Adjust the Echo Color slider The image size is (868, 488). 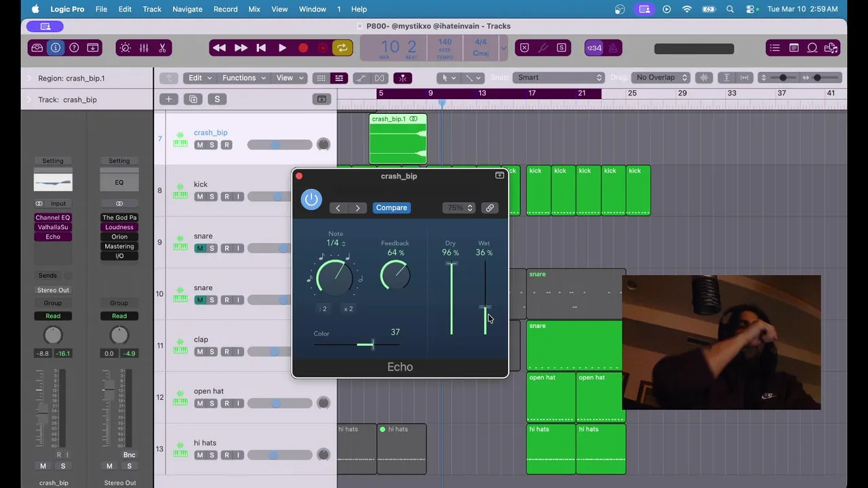[x=357, y=345]
